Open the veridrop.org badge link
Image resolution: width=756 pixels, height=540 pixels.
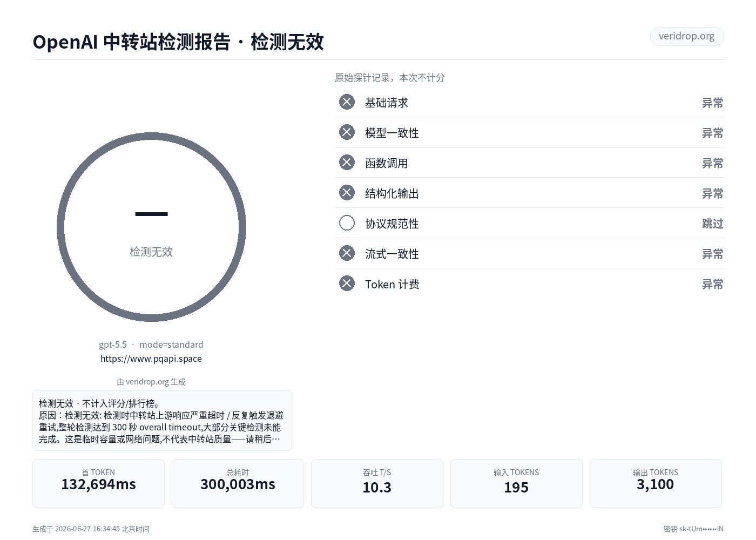click(x=686, y=36)
